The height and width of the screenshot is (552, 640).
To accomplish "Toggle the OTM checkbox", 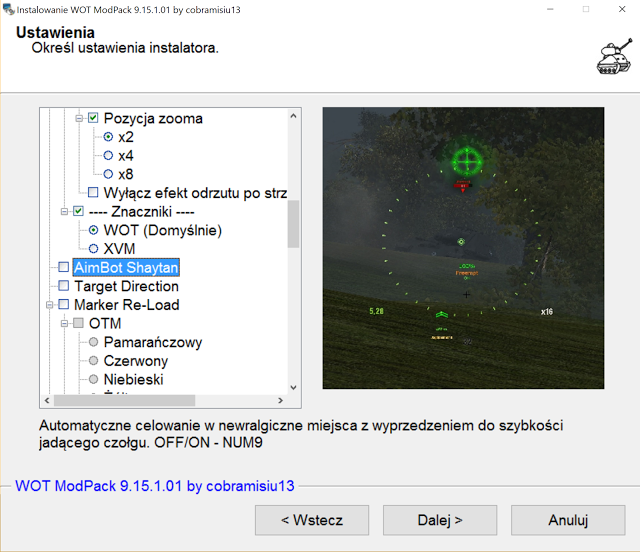I will 78,323.
